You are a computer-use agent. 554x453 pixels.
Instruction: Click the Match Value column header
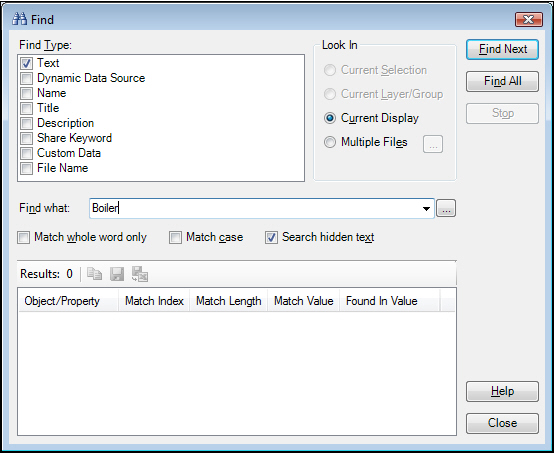(303, 301)
